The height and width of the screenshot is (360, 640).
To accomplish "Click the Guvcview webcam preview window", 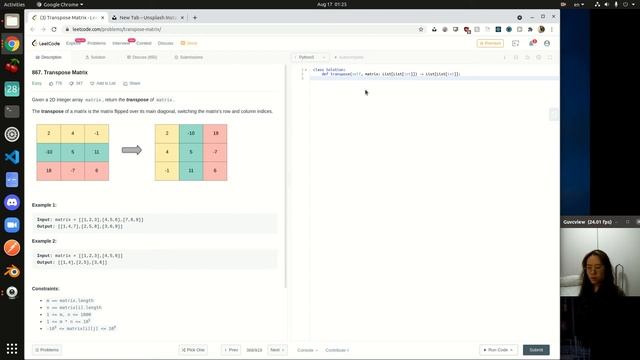I will tap(600, 262).
